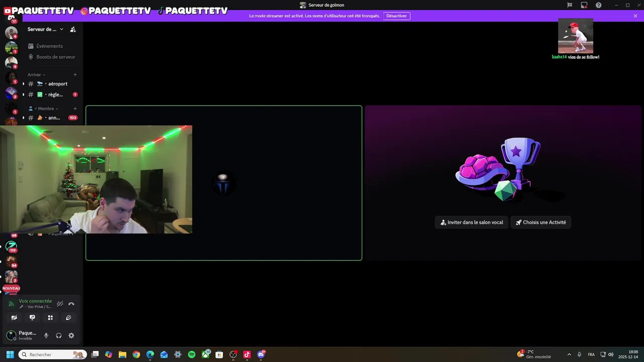Add a channel to the Membre category
The width and height of the screenshot is (644, 362).
point(75,109)
